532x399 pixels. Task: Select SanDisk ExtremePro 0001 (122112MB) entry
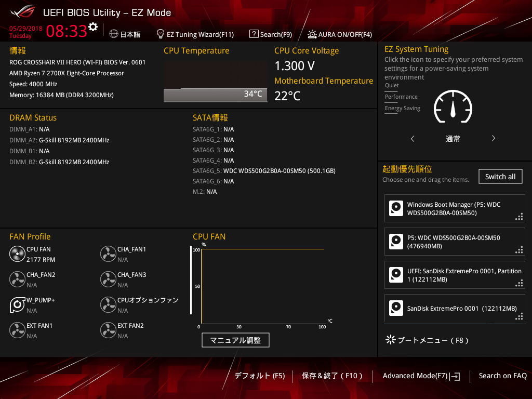pos(455,308)
